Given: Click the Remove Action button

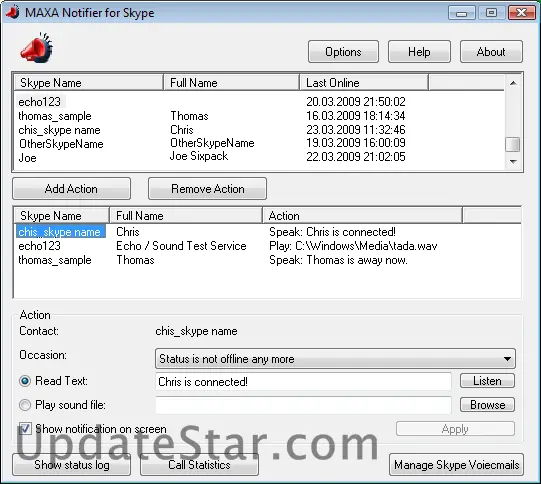Looking at the screenshot, I should tap(207, 189).
